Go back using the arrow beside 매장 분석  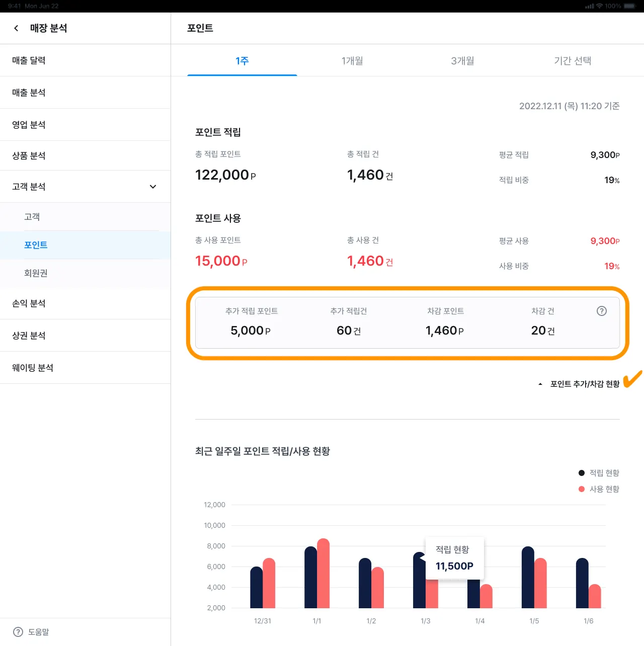[x=16, y=28]
